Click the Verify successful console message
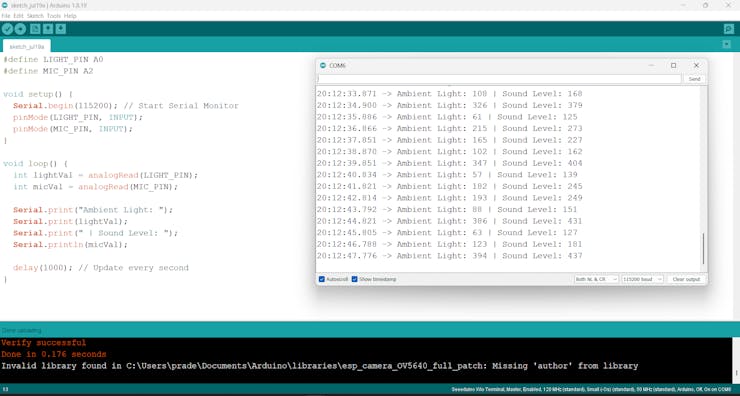The width and height of the screenshot is (740, 396). click(x=43, y=343)
